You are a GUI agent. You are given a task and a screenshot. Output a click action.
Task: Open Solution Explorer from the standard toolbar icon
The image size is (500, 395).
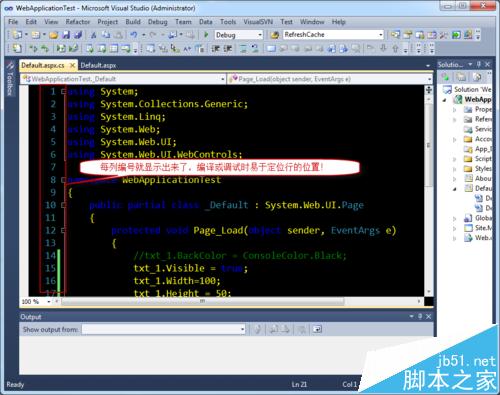(x=395, y=35)
